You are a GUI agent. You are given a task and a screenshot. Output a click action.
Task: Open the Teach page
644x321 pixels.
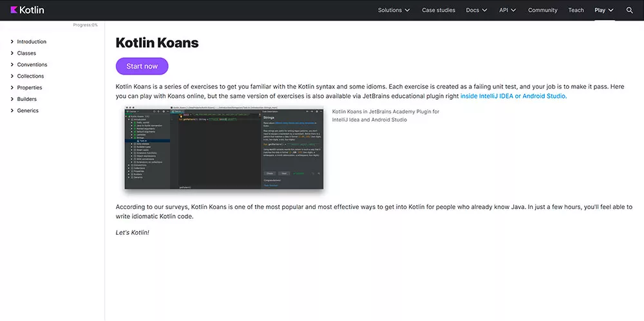(x=576, y=10)
